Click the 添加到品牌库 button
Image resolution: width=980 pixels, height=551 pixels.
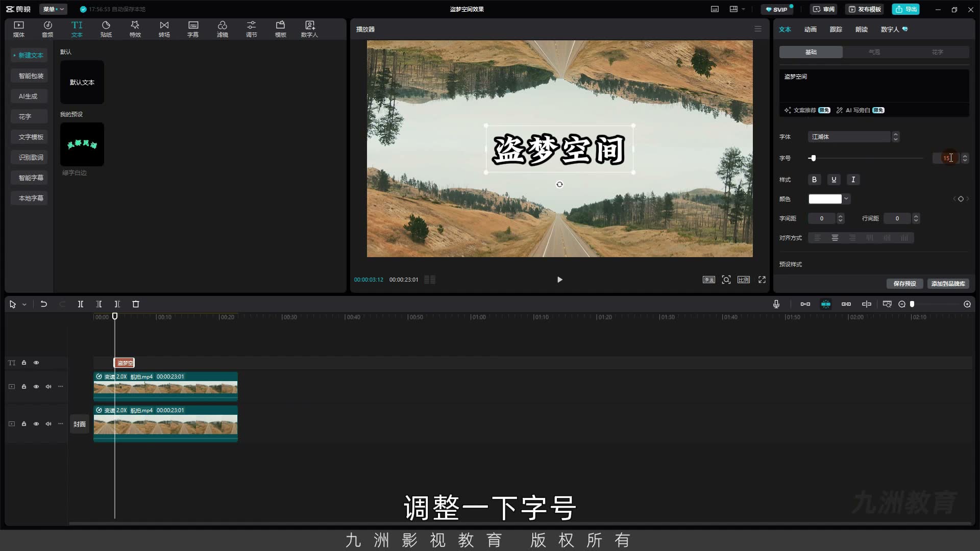948,284
